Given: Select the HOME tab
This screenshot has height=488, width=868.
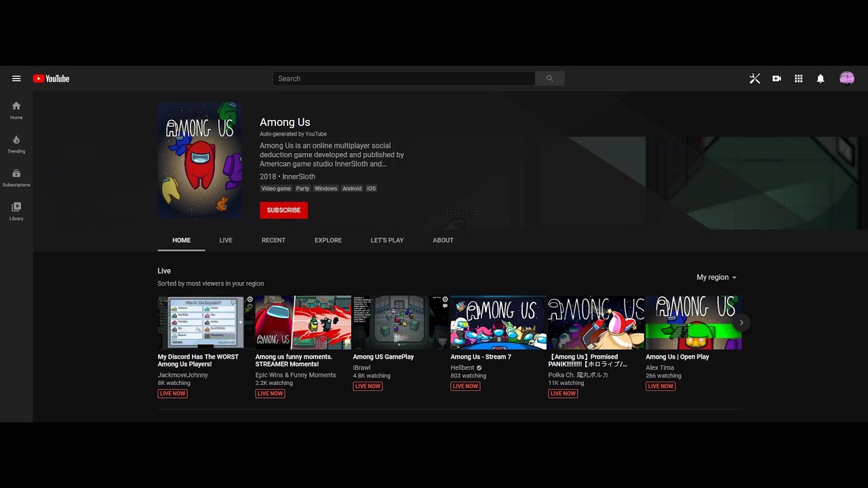Looking at the screenshot, I should pyautogui.click(x=181, y=240).
